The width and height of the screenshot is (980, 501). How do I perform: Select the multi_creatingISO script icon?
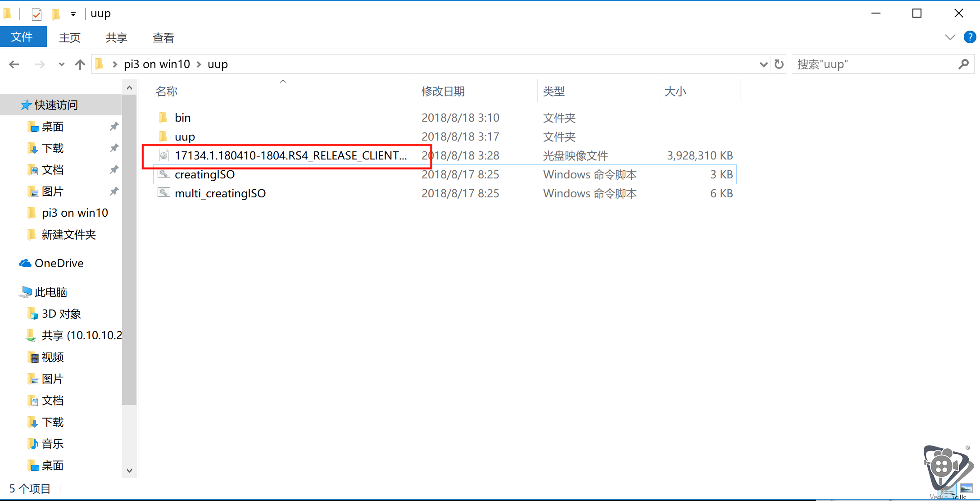[163, 193]
